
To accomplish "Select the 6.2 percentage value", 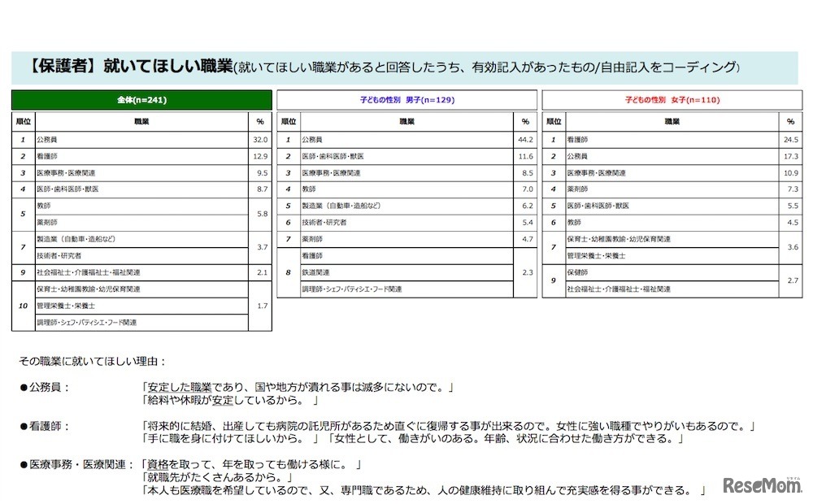I will (525, 206).
